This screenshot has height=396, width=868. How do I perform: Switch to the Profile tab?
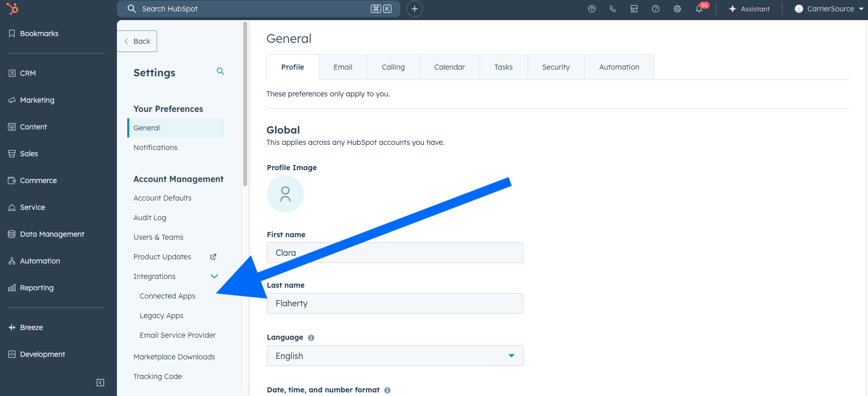pos(293,67)
